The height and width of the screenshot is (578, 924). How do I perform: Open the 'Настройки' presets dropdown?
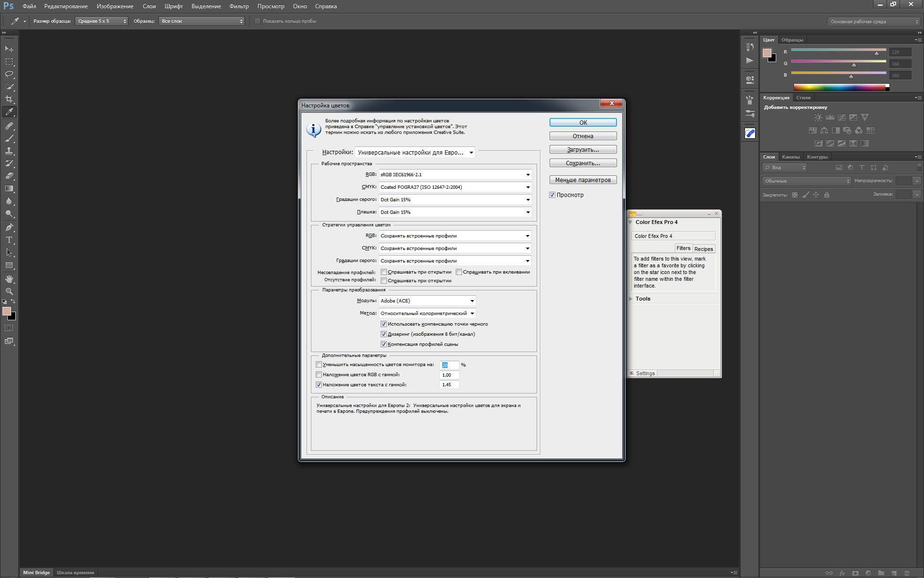point(415,152)
